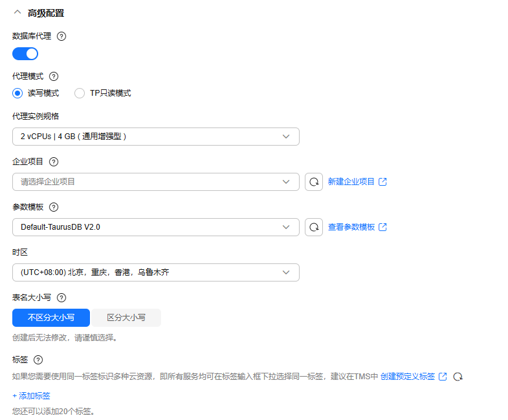Click the 创建后无法修改，请谨慎选择。 hint text
This screenshot has width=508, height=420.
[x=65, y=338]
